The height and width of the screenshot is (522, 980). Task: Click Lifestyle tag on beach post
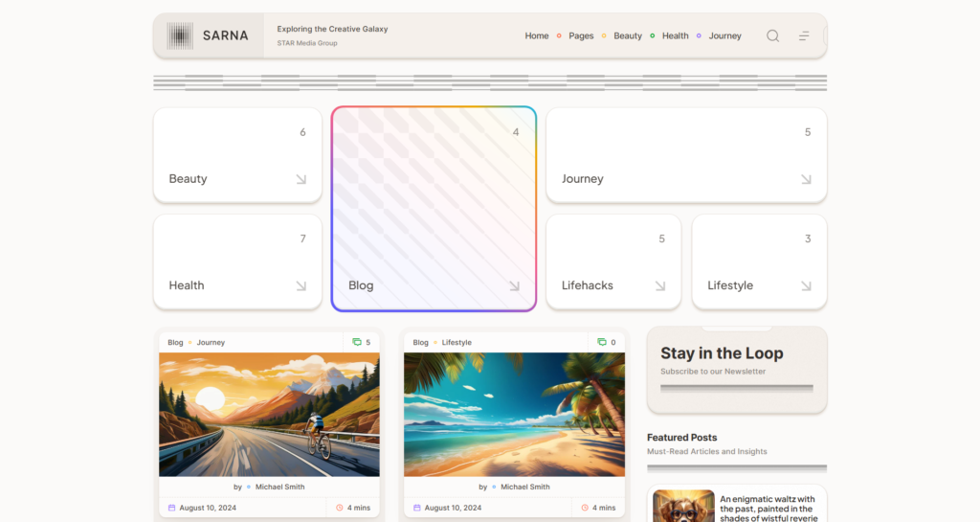pos(457,343)
